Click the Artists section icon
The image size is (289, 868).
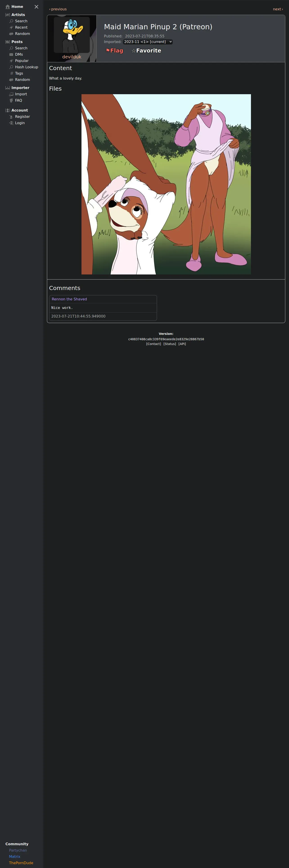point(8,15)
